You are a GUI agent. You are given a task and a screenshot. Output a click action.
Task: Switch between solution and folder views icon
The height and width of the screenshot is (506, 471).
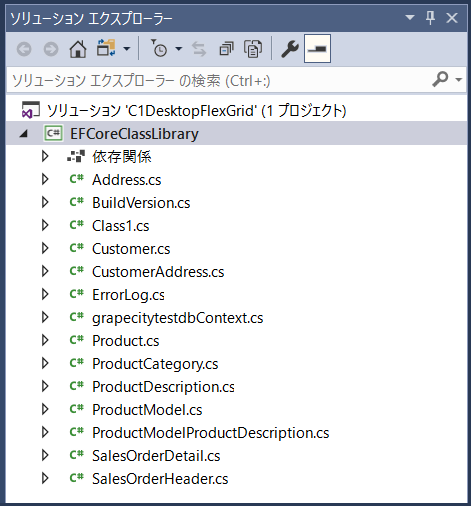pyautogui.click(x=106, y=48)
